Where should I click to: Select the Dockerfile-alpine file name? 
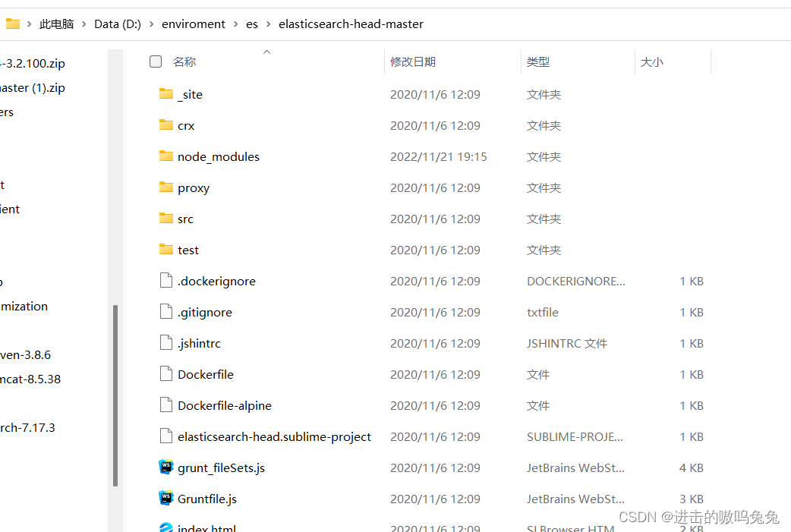pyautogui.click(x=225, y=406)
